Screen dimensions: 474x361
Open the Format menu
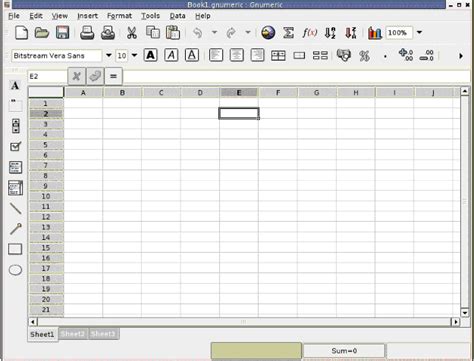click(x=119, y=16)
